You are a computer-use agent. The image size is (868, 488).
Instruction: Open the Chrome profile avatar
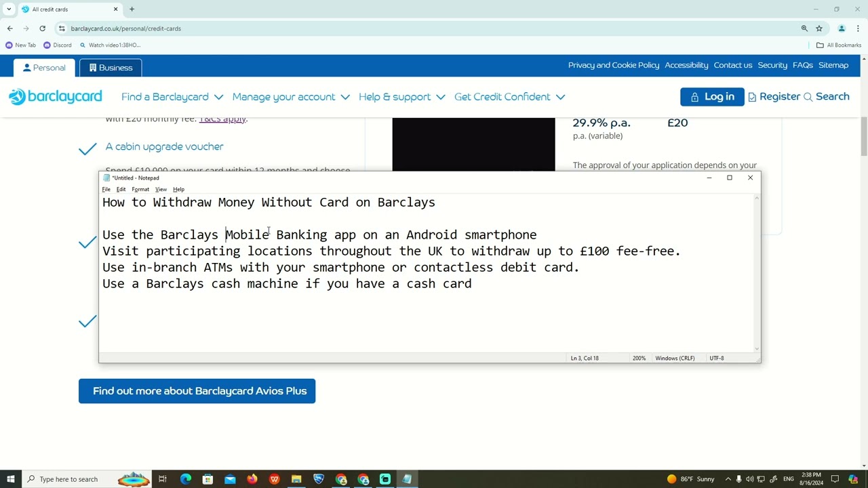842,28
